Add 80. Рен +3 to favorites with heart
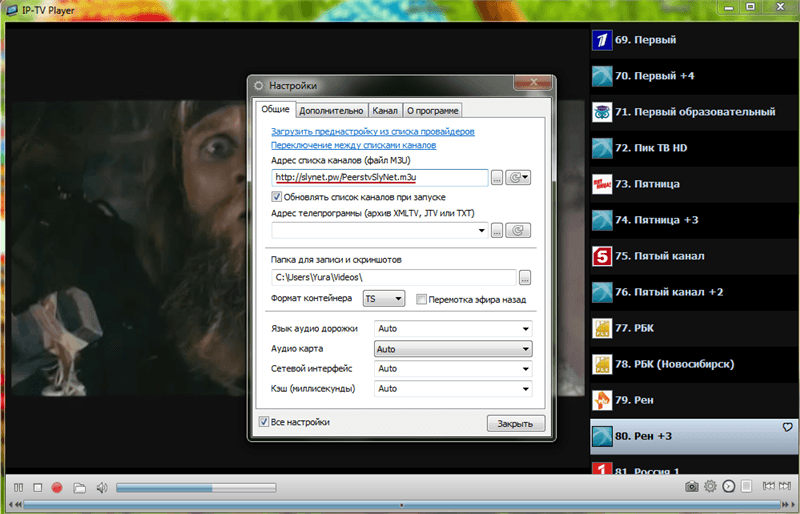 (788, 427)
